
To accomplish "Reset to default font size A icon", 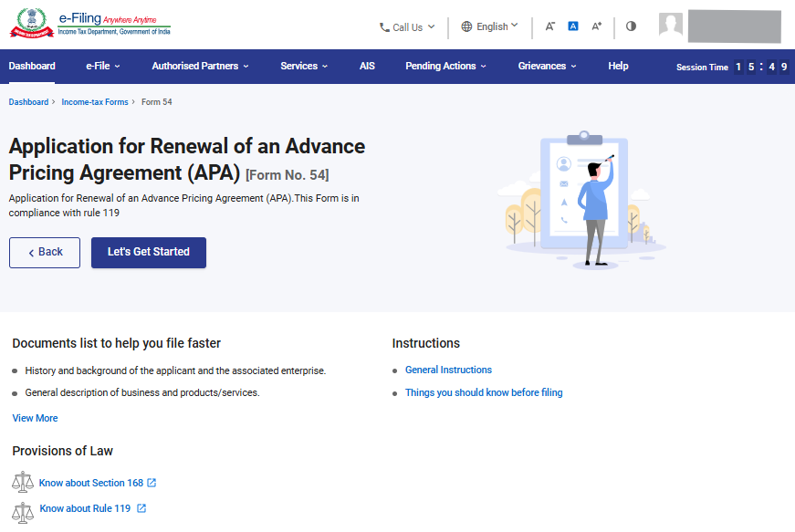I will (x=573, y=26).
